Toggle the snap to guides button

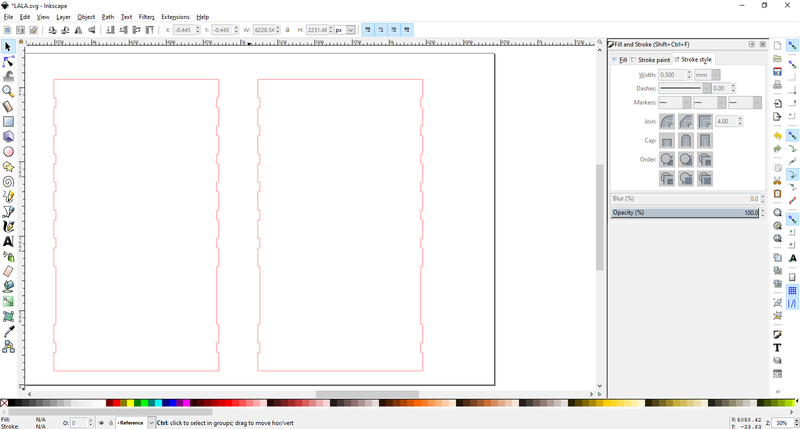(792, 304)
